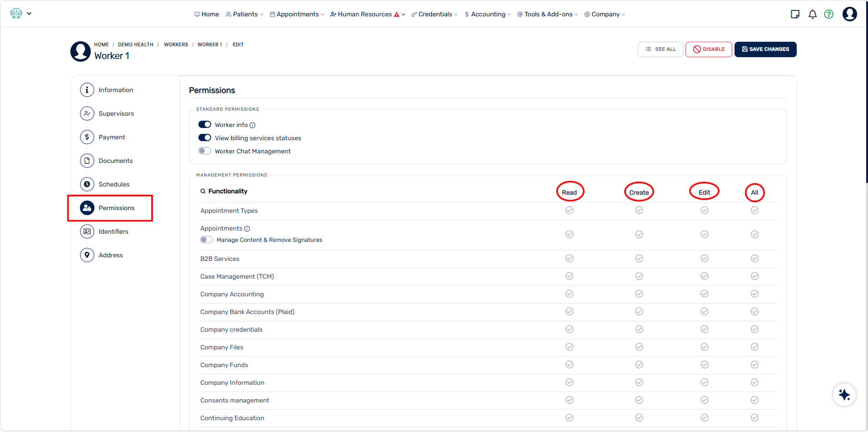
Task: Expand the Accounting dropdown menu
Action: click(488, 14)
